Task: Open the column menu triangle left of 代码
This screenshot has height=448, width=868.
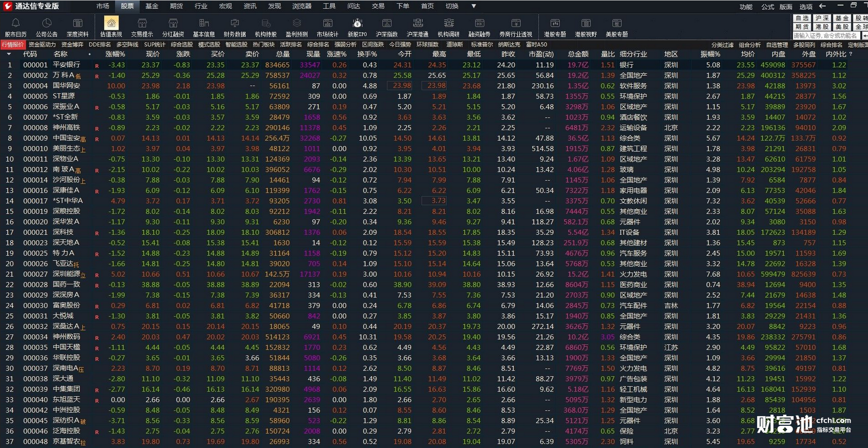Action: [x=9, y=54]
